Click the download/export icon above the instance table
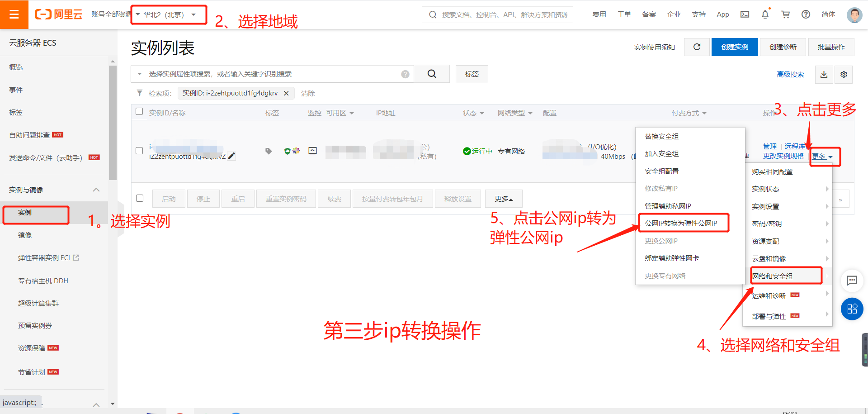This screenshot has height=414, width=868. click(x=824, y=74)
